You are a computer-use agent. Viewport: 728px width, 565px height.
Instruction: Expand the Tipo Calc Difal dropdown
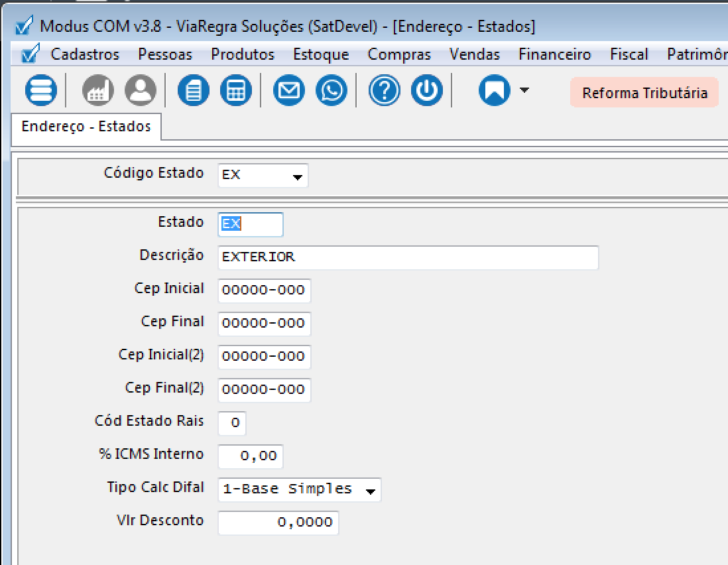[371, 491]
